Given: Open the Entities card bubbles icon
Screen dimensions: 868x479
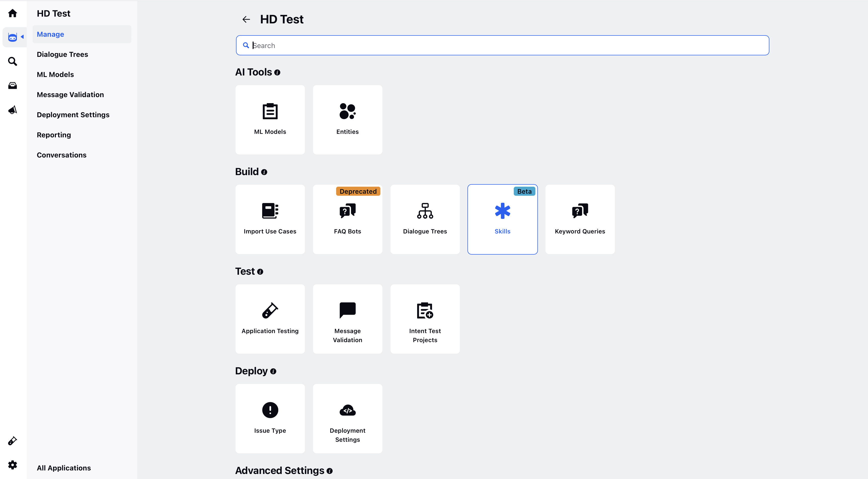Looking at the screenshot, I should tap(347, 111).
